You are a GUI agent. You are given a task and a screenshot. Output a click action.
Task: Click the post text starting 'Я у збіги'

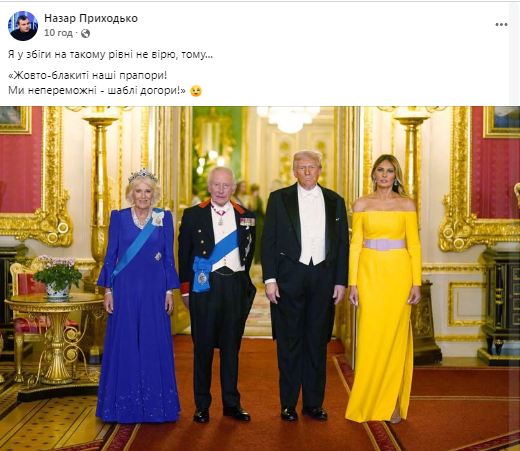pos(110,55)
